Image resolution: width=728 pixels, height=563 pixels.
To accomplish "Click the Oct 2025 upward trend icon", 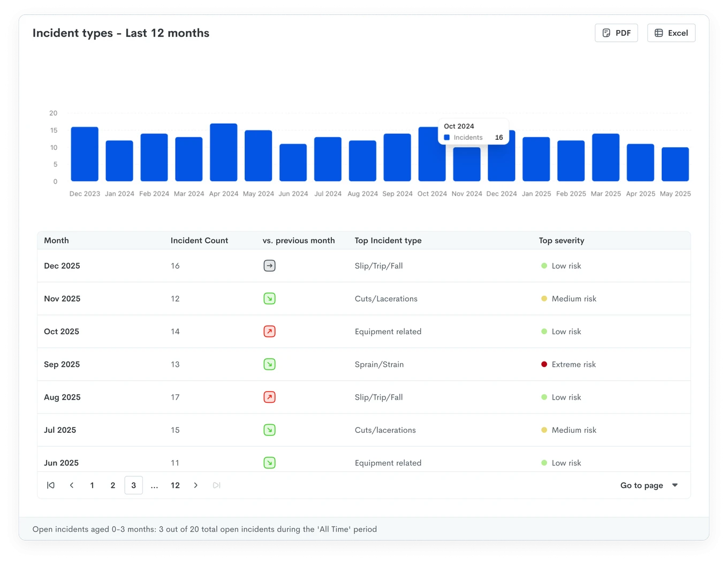I will pyautogui.click(x=270, y=332).
